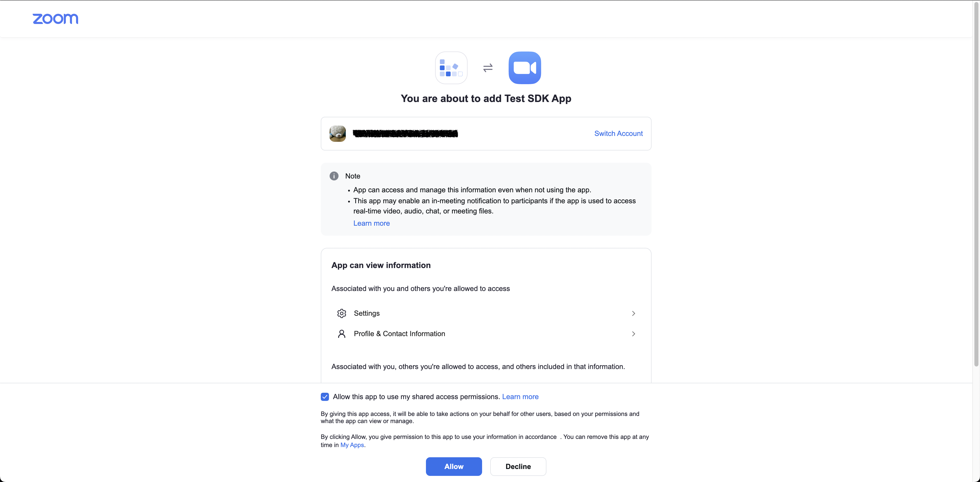The height and width of the screenshot is (482, 980).
Task: Open the My Apps link
Action: [351, 445]
